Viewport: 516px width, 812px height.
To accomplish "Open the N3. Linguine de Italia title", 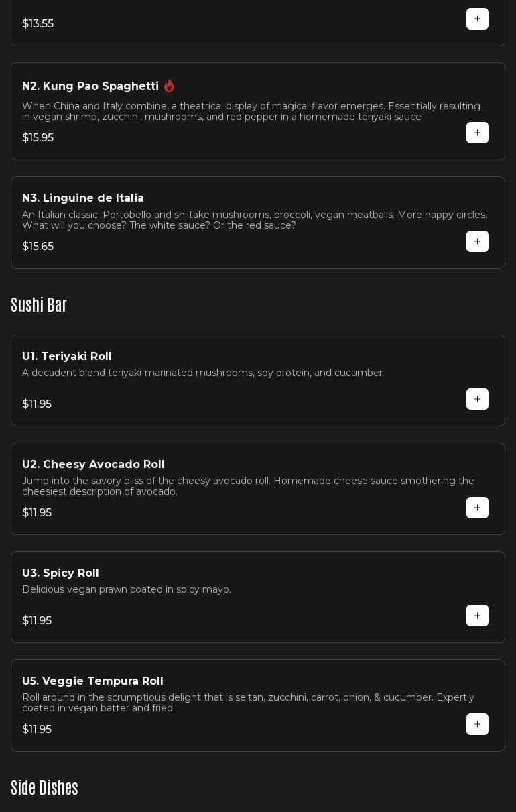I will pos(83,198).
